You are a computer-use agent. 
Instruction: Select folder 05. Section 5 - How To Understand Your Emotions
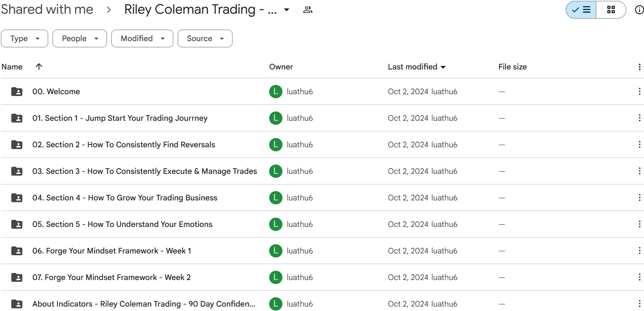coord(122,224)
